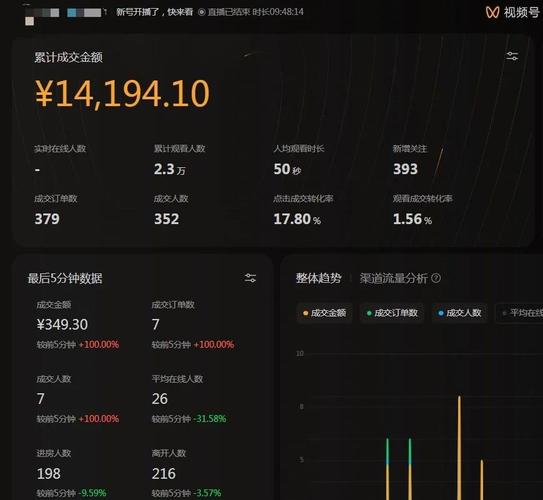Click the 离开人数 value 216
Screen dimensions: 543x500
click(163, 474)
